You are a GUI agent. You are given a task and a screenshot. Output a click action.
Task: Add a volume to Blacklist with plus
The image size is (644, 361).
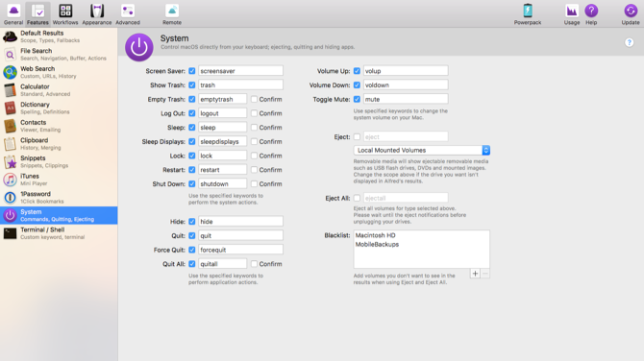point(475,274)
